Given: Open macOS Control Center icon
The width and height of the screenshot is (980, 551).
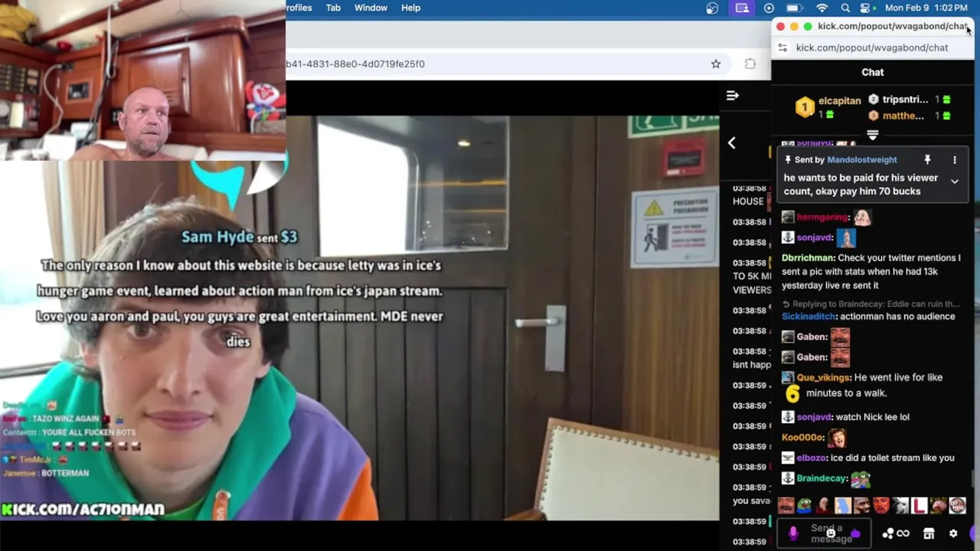Looking at the screenshot, I should click(x=866, y=8).
